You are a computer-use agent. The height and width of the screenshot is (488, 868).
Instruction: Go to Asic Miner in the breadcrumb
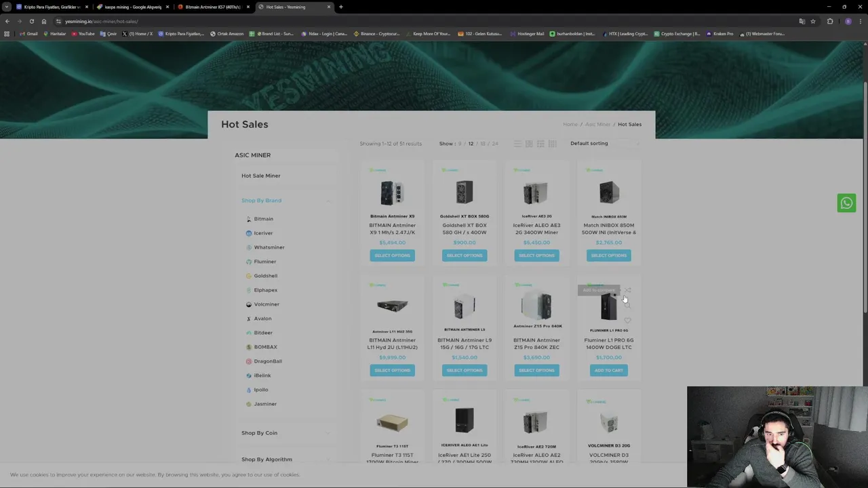click(x=598, y=125)
